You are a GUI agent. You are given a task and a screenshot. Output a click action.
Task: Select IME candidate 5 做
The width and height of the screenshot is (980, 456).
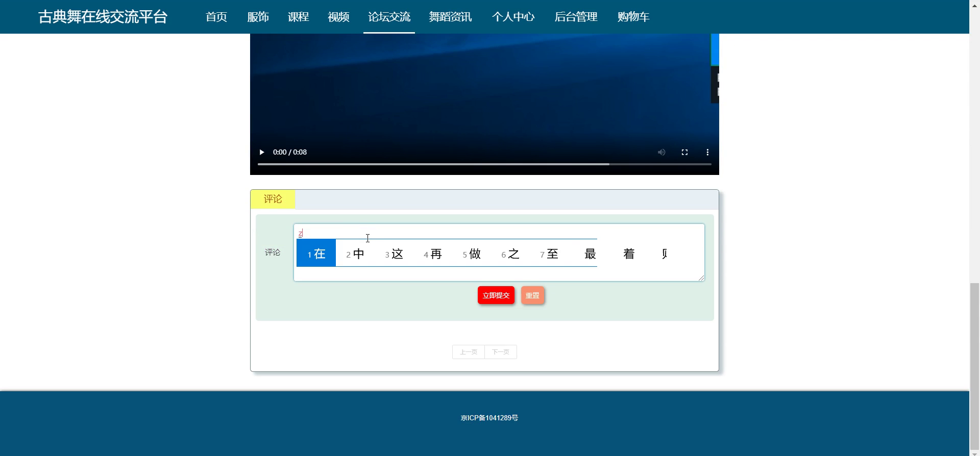pyautogui.click(x=472, y=254)
